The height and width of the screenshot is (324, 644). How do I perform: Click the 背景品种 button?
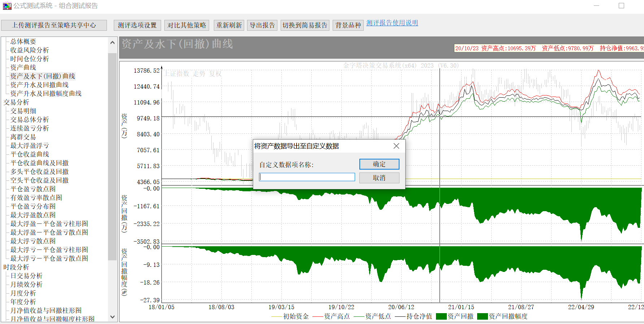(348, 25)
